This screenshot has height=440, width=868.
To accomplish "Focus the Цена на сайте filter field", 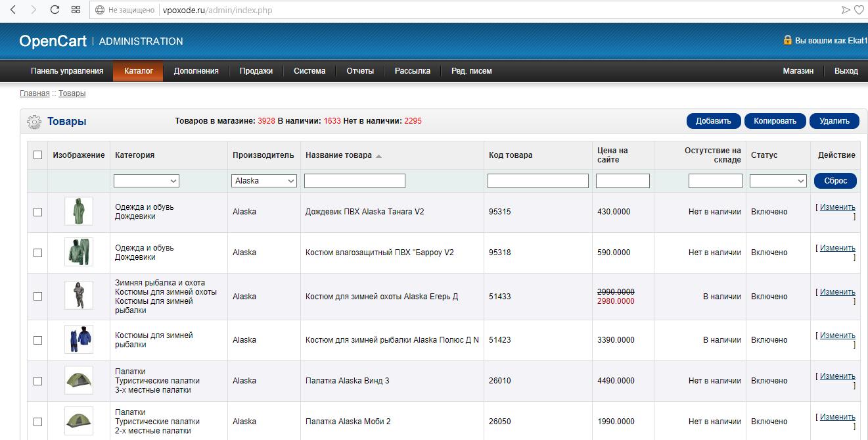I will tap(623, 181).
